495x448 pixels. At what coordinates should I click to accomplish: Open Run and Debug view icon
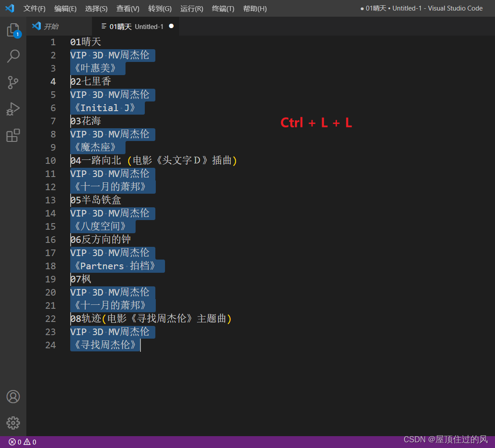13,109
